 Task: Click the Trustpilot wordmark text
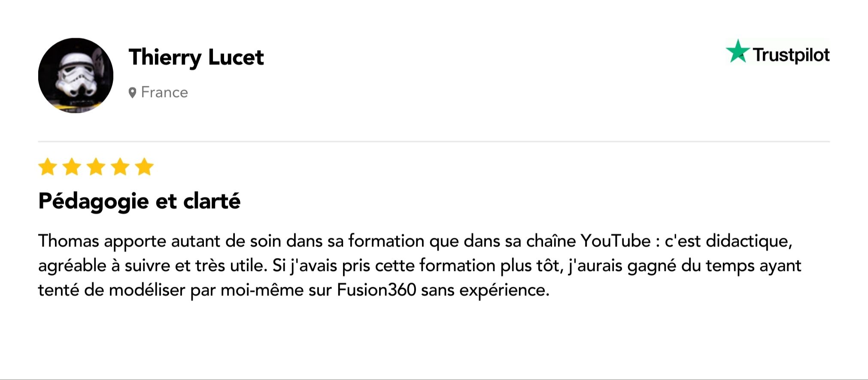tap(791, 55)
